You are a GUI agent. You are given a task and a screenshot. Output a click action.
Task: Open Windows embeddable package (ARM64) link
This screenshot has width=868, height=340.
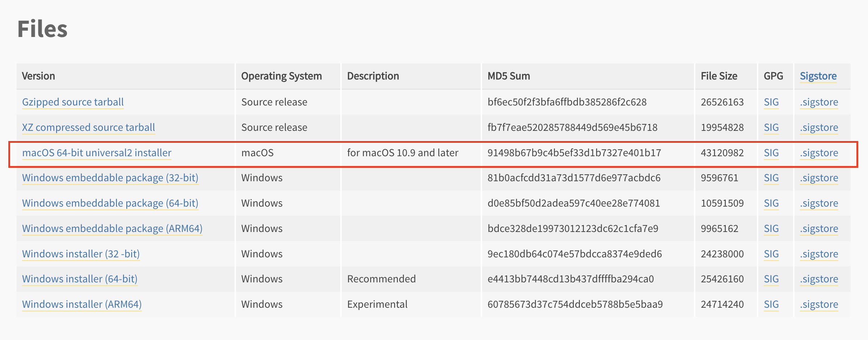pyautogui.click(x=112, y=229)
